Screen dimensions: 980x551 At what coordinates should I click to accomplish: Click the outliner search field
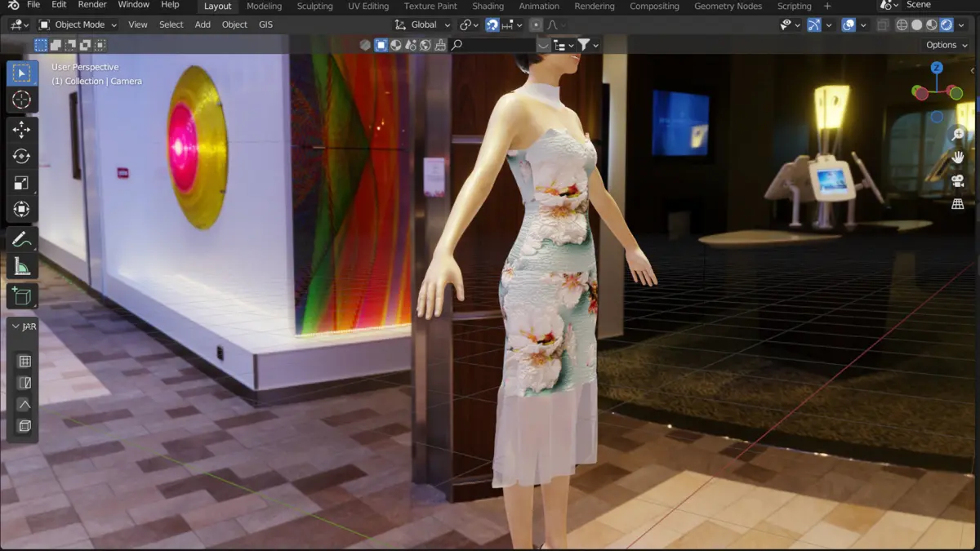tap(494, 45)
